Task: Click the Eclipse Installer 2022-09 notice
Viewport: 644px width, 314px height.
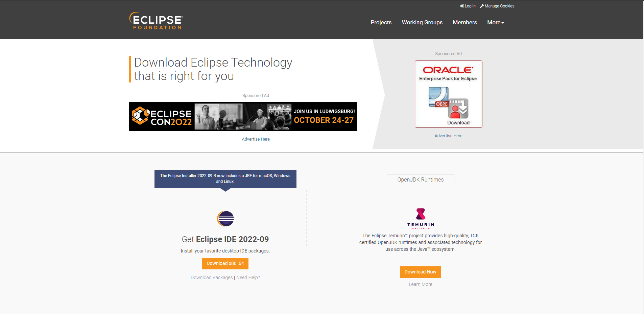Action: (225, 179)
